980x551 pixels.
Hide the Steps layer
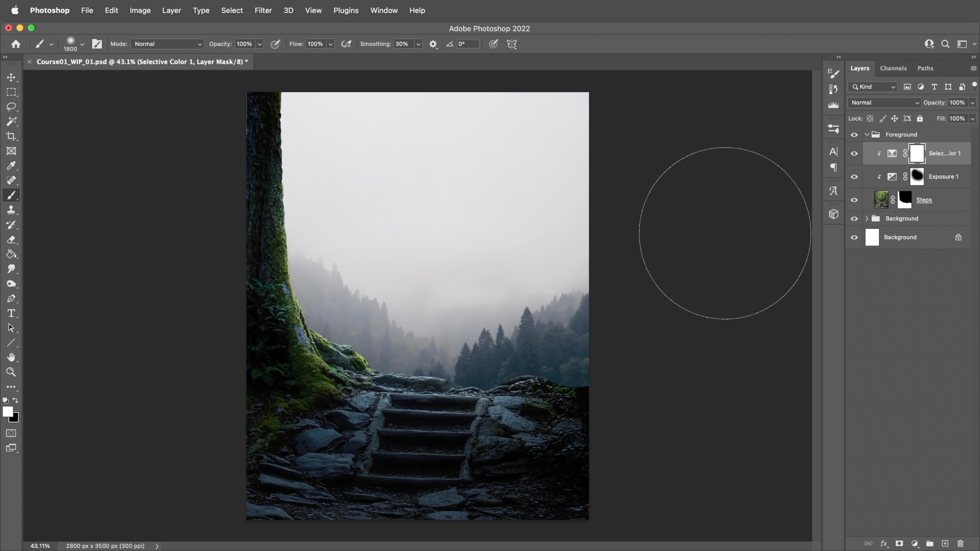coord(854,200)
